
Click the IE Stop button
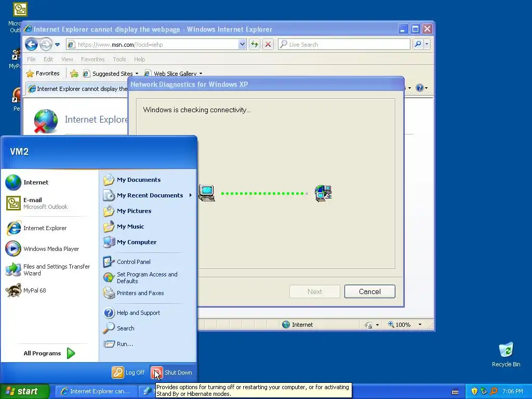point(268,45)
